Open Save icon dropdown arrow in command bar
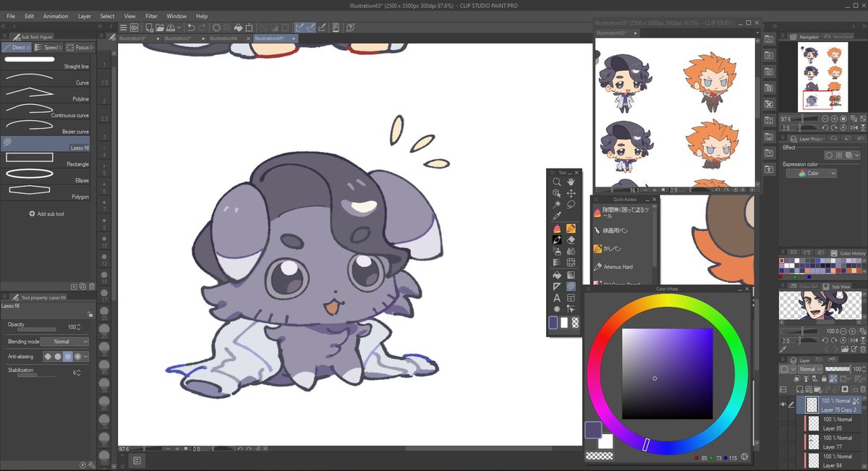868x471 pixels. [179, 27]
